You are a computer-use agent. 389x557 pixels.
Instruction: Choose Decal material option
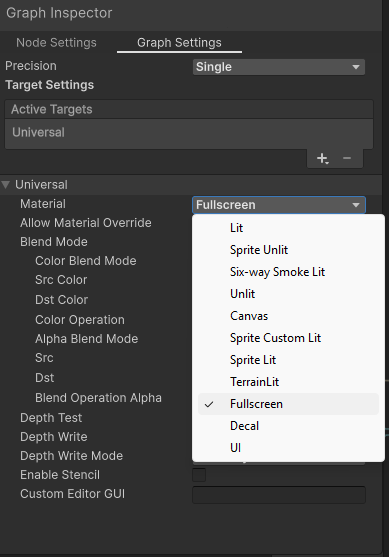click(288, 426)
